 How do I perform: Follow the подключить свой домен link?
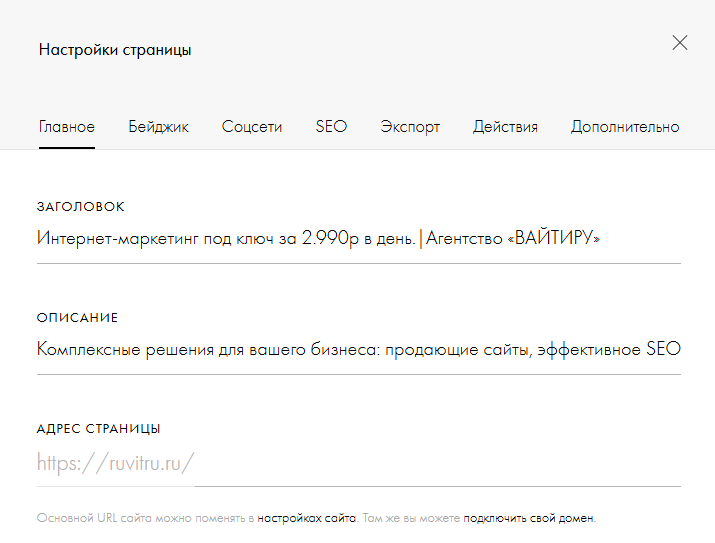click(x=529, y=518)
